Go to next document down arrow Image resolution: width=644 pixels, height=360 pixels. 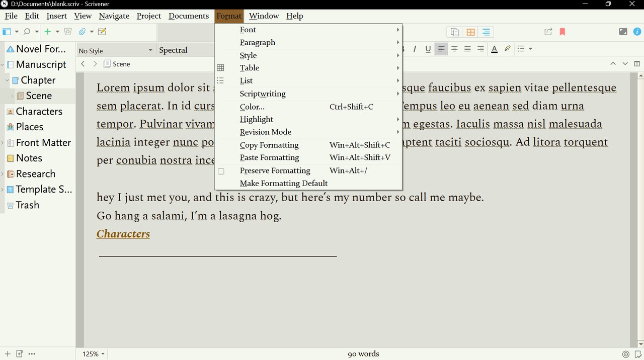point(625,64)
